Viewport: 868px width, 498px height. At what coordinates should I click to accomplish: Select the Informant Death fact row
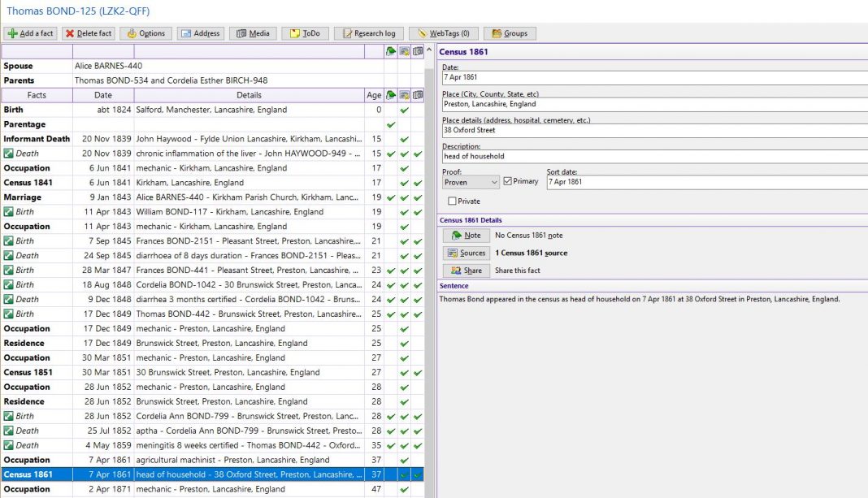point(213,139)
